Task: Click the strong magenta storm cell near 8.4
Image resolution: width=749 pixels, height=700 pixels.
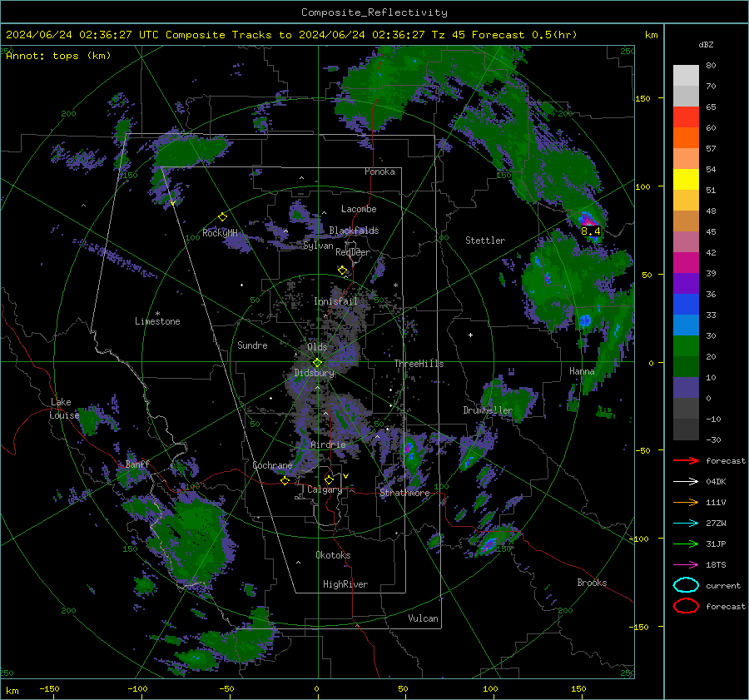Action: (588, 221)
